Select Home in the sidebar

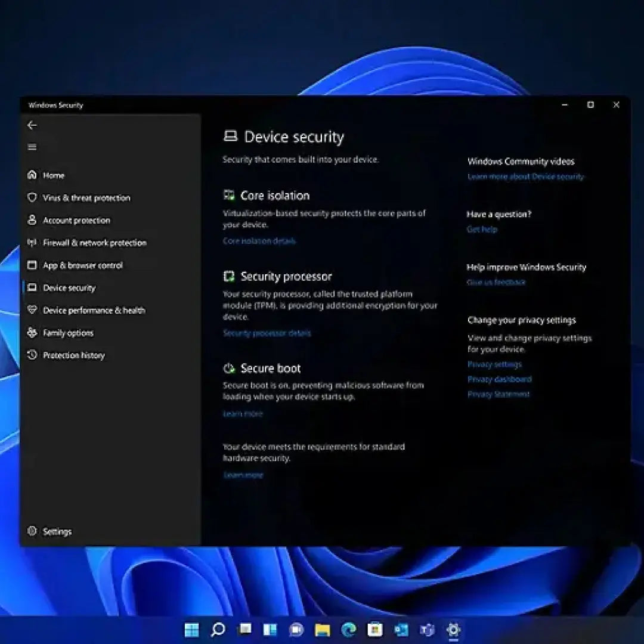[53, 175]
